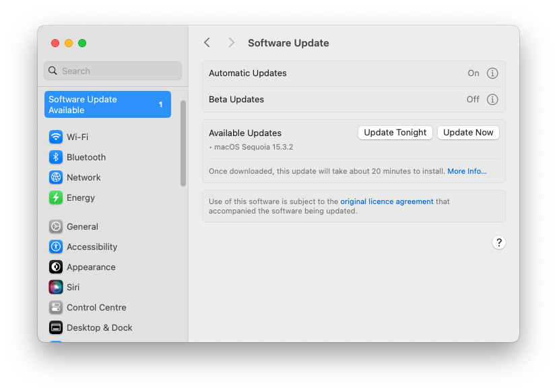Open Appearance settings

point(56,267)
